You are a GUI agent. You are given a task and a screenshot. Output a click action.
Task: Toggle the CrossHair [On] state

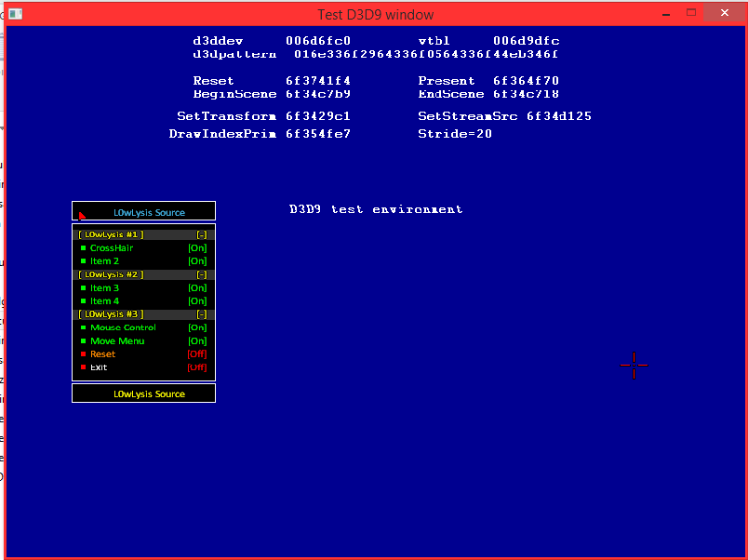pyautogui.click(x=197, y=248)
